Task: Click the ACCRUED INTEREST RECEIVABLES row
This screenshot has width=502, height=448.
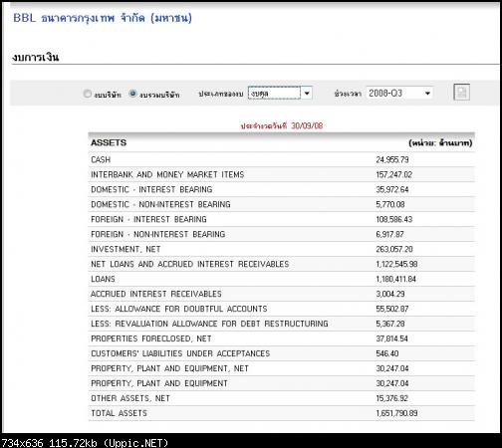Action: [x=281, y=294]
